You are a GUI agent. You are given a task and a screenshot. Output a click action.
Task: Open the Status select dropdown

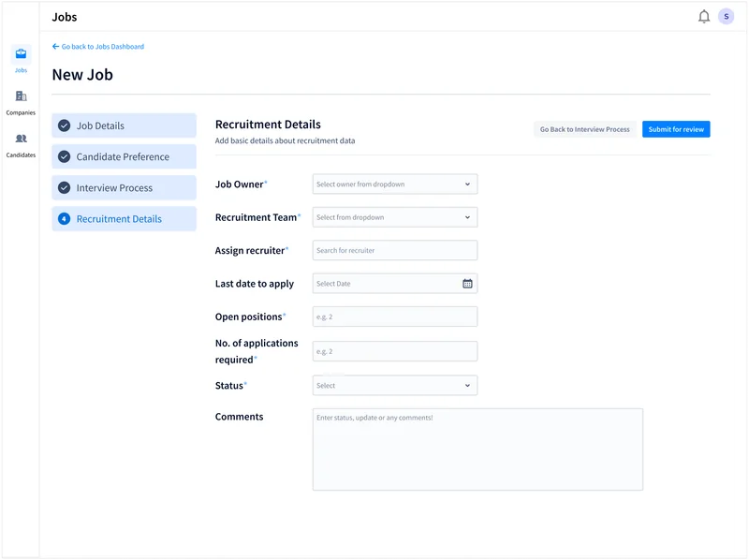[x=395, y=386]
